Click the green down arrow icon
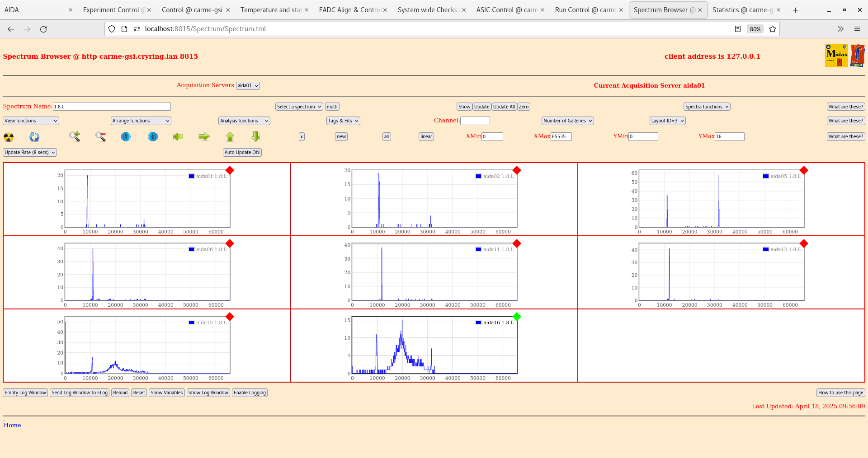868x458 pixels. pyautogui.click(x=256, y=136)
